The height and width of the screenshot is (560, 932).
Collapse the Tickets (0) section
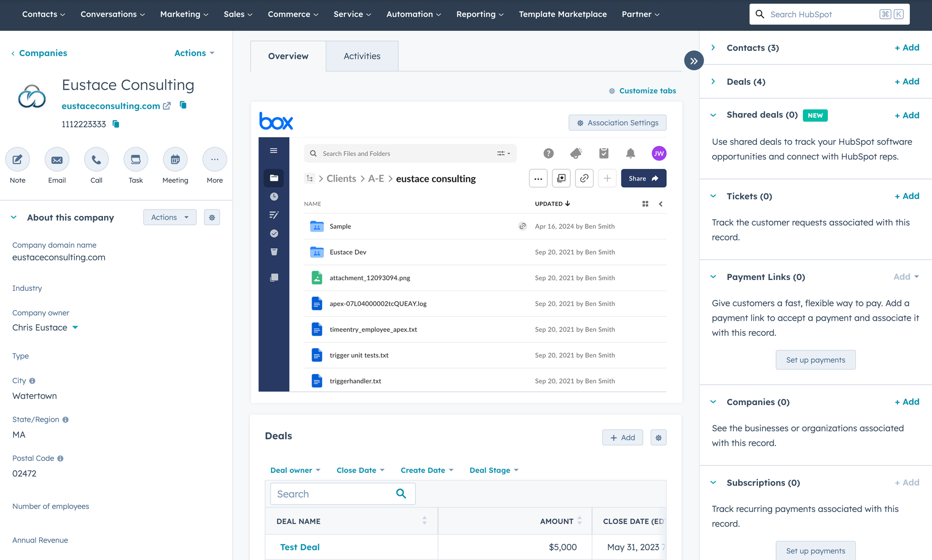[x=713, y=196]
